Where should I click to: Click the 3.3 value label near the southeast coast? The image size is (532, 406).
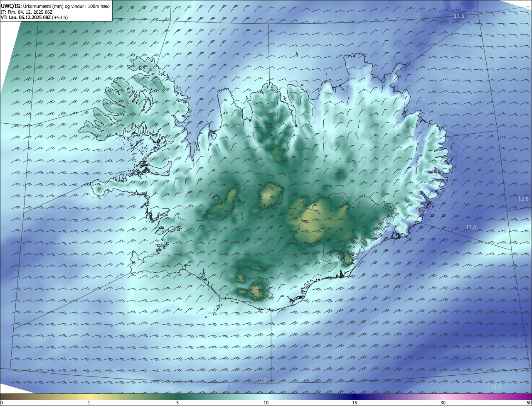pos(347,261)
